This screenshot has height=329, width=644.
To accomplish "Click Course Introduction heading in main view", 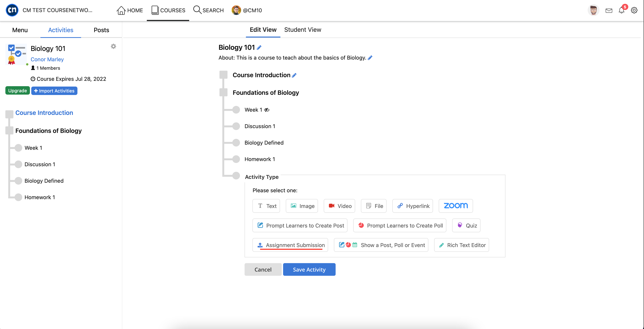I will (261, 75).
